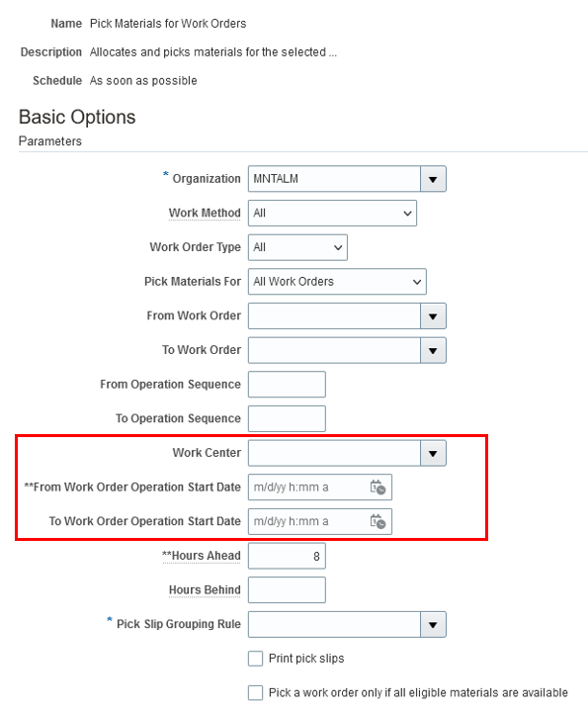Click the From Operation Sequence field
This screenshot has height=711, width=588.
point(287,385)
